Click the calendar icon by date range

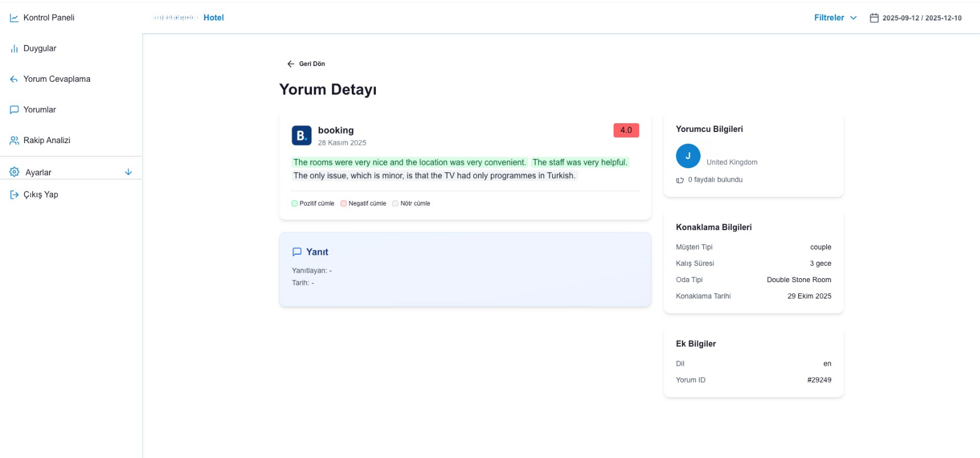pos(874,18)
